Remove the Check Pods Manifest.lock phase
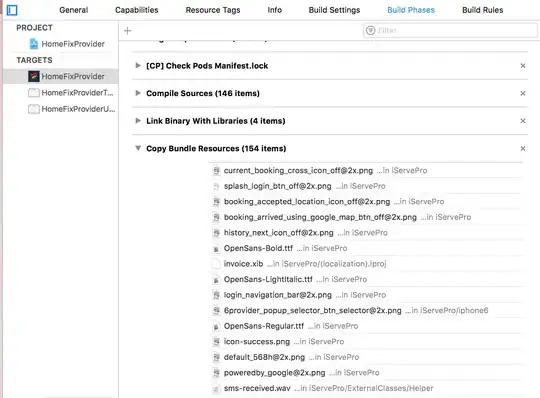Viewport: 540px width, 398px height. click(523, 65)
